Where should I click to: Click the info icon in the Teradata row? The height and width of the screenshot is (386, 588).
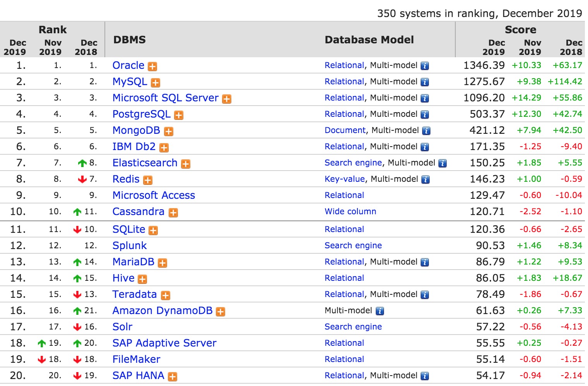(x=425, y=295)
